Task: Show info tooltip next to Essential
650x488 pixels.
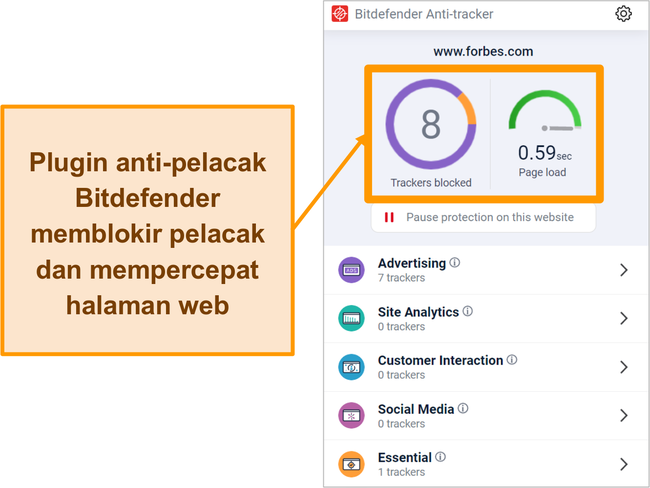Action: point(441,457)
